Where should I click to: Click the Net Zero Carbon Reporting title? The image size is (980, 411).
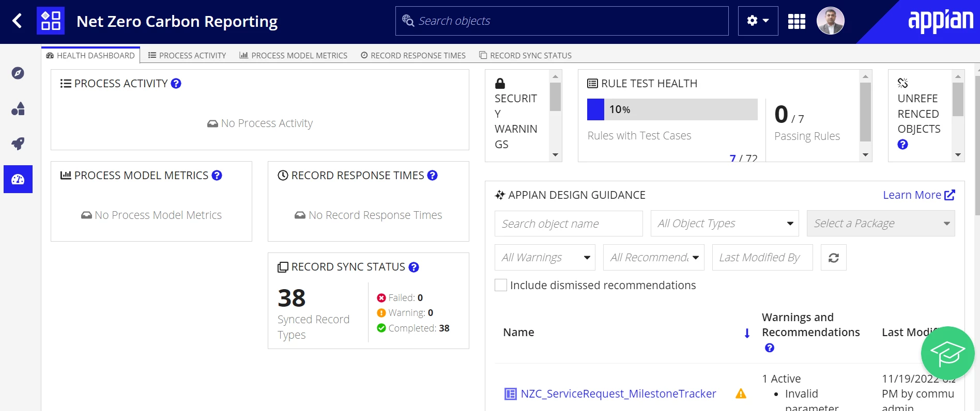[177, 22]
